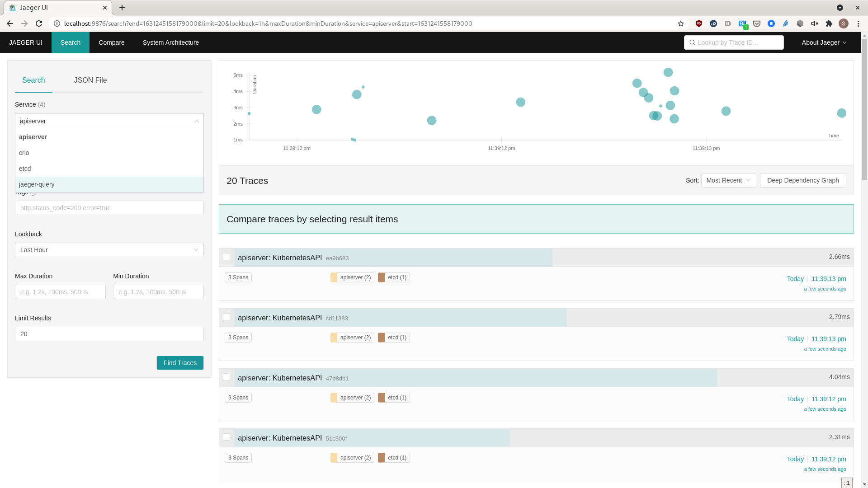The image size is (868, 488).
Task: Open System Architecture in the top nav
Action: click(171, 42)
